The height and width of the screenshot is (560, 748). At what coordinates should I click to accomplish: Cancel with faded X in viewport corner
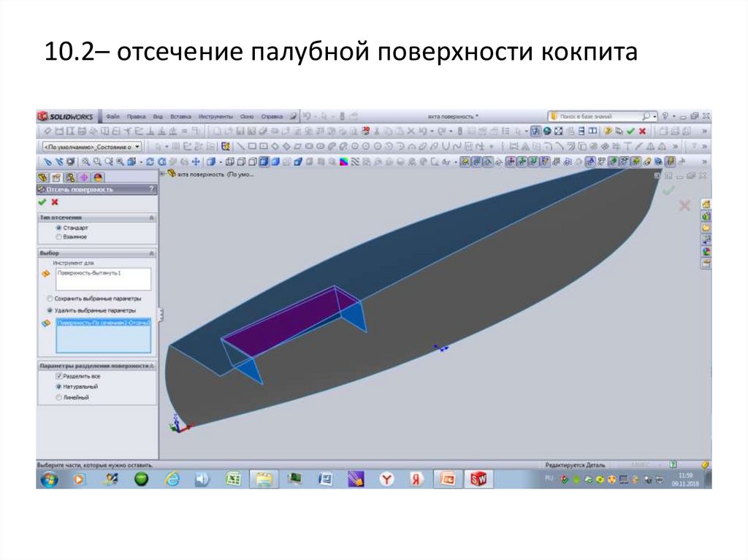point(684,206)
